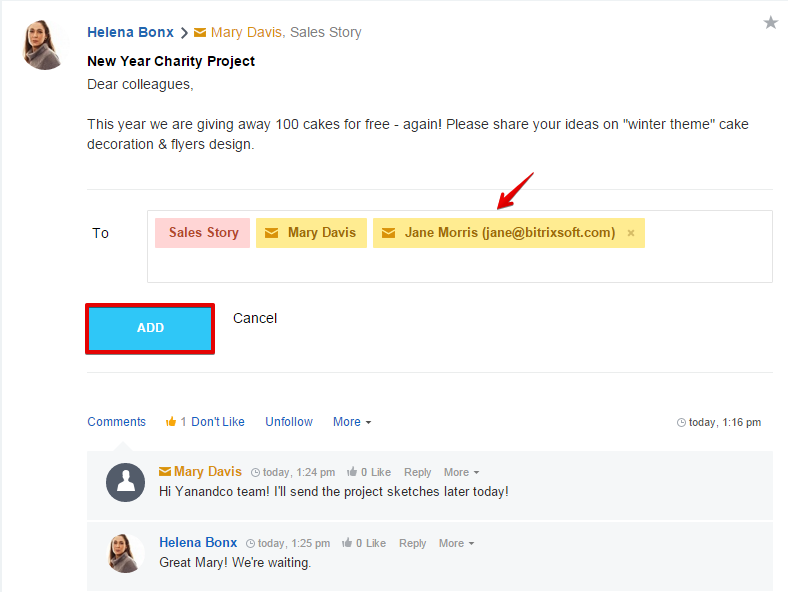Viewport: 788px width, 592px height.
Task: Click envelope icon beside Mary Davis comment
Action: 165,471
